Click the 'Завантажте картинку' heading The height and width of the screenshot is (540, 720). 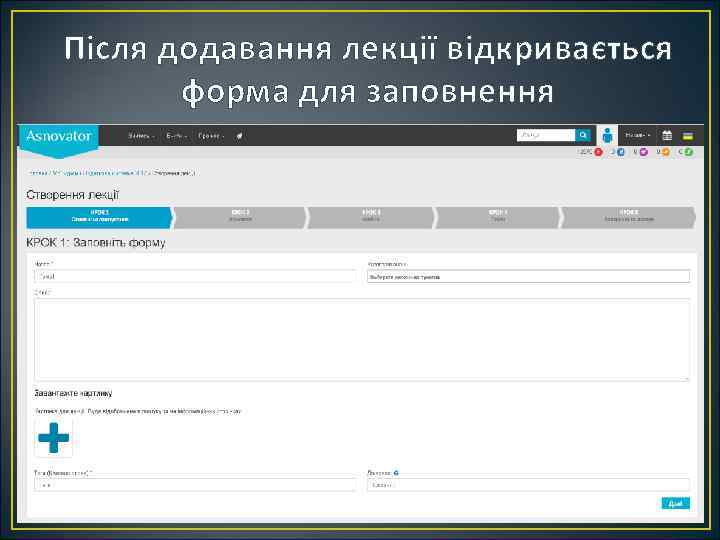pyautogui.click(x=73, y=394)
